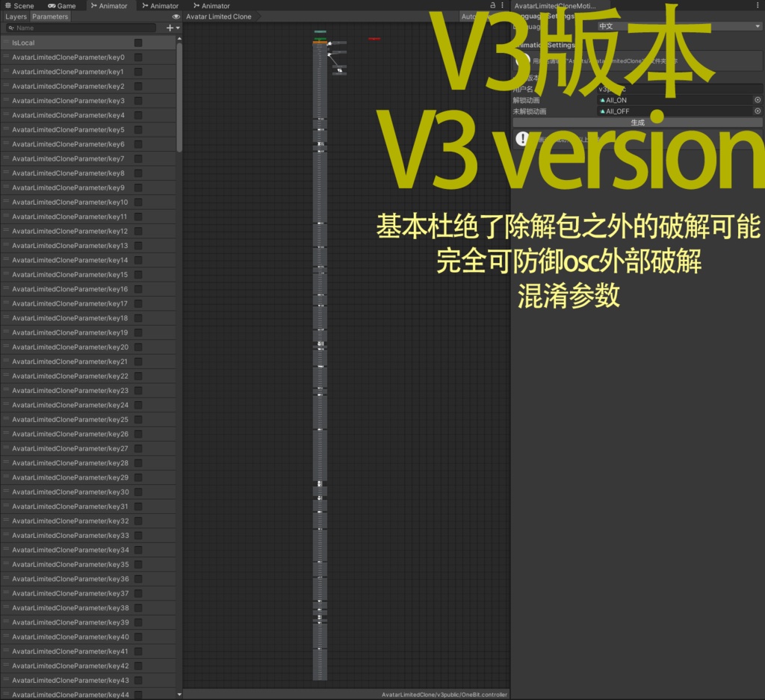This screenshot has width=765, height=700.
Task: Click the drag handle of key30 parameter
Action: pyautogui.click(x=6, y=492)
